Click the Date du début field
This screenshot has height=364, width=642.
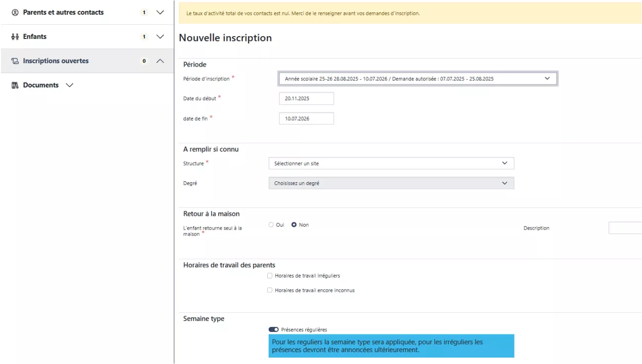(x=306, y=98)
